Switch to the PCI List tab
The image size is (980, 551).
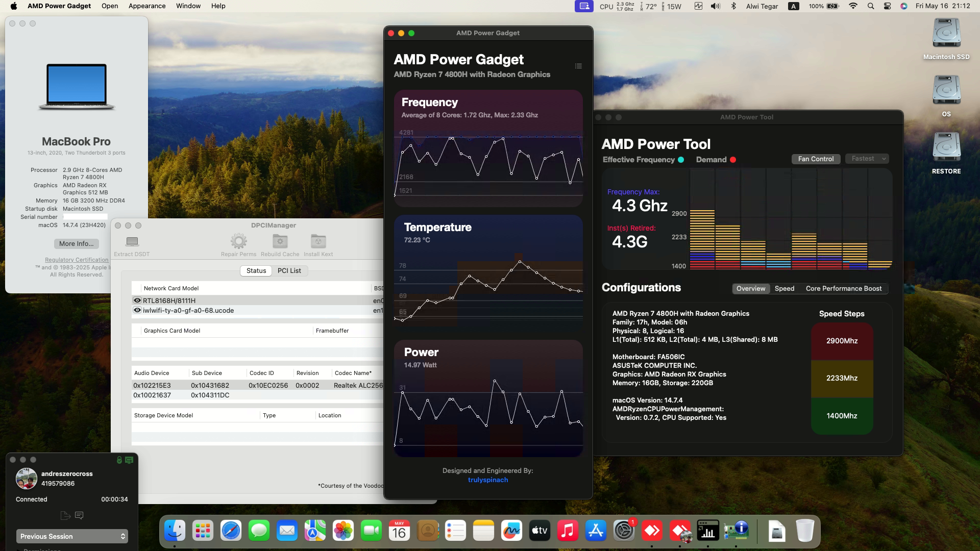pos(289,270)
